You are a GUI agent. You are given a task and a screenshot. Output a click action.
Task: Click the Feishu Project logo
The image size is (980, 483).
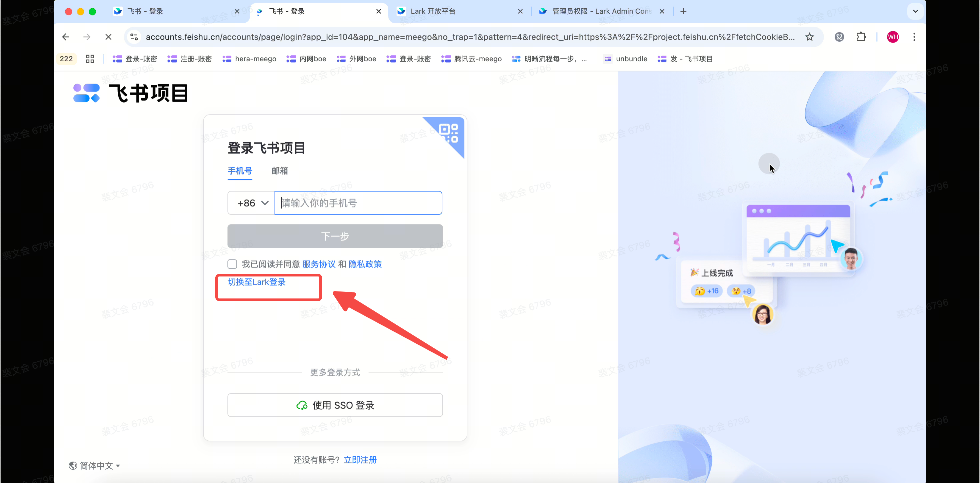[130, 93]
